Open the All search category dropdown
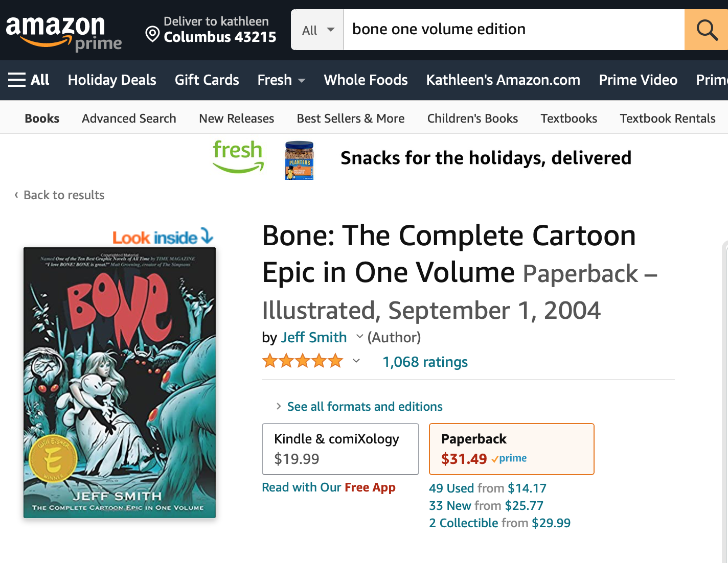 tap(316, 30)
